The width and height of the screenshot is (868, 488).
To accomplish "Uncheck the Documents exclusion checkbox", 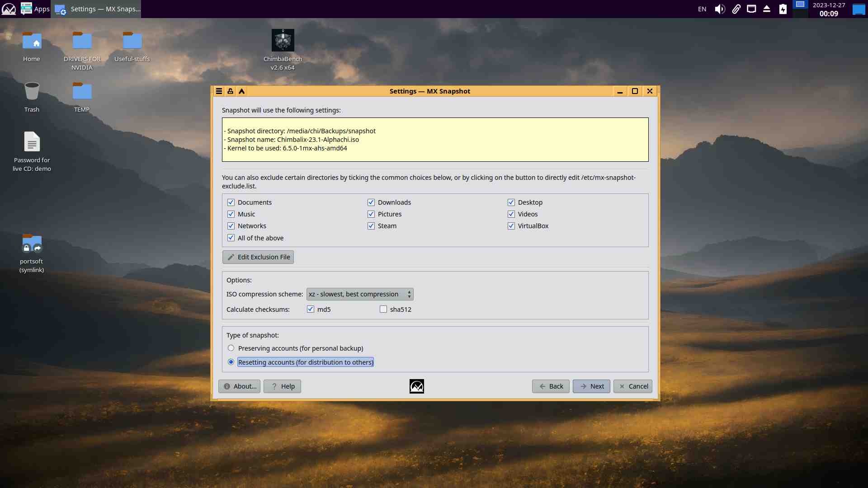I will [x=231, y=202].
